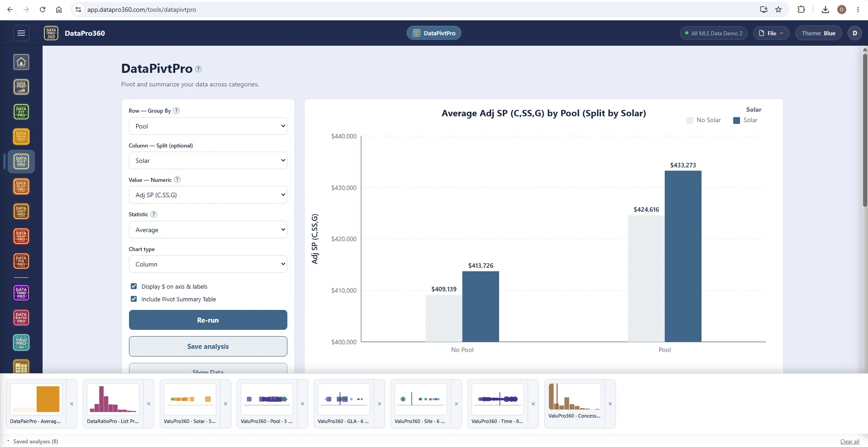Reload the browser page
Viewport: 868px width, 447px height.
(x=43, y=10)
